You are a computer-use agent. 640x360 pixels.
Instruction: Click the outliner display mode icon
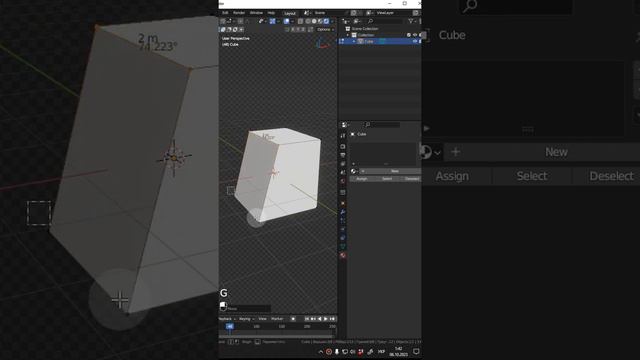tap(357, 21)
